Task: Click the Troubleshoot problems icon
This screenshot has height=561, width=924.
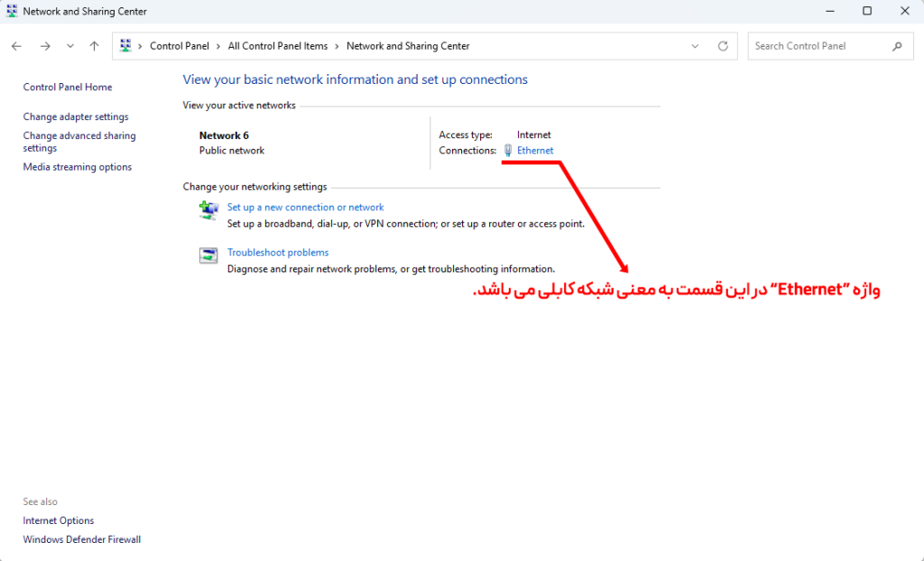Action: click(x=208, y=255)
